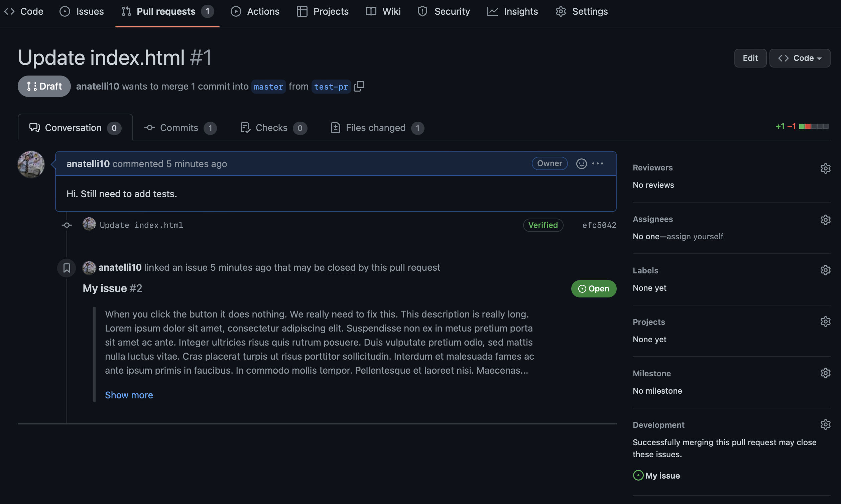
Task: Expand the Projects sidebar settings gear
Action: click(x=825, y=321)
